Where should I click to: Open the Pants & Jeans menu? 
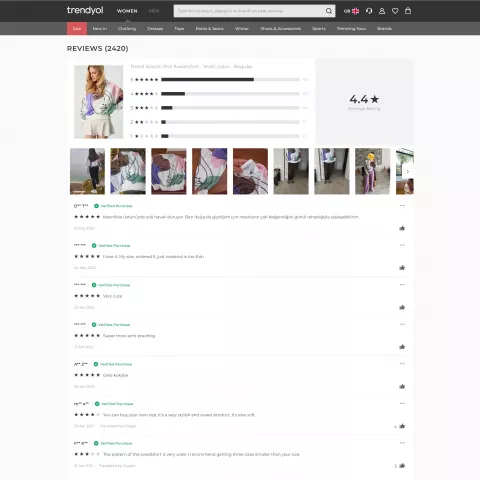click(x=209, y=29)
